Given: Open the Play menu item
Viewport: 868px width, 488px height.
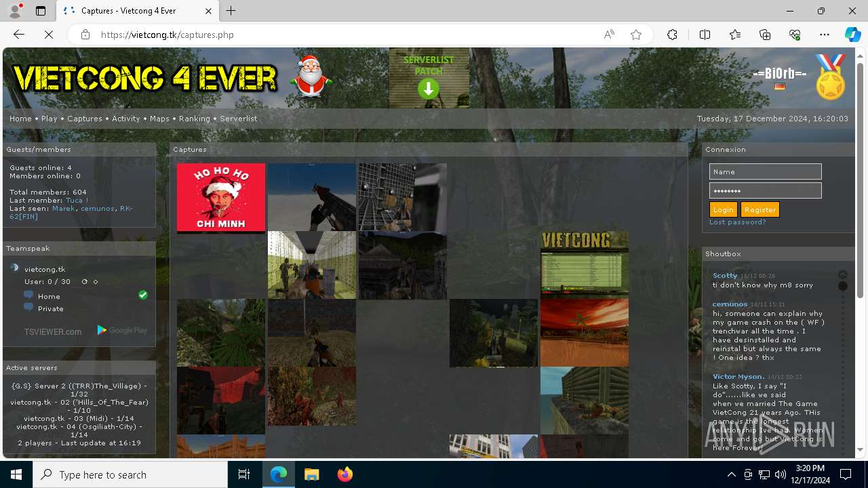Looking at the screenshot, I should click(49, 119).
